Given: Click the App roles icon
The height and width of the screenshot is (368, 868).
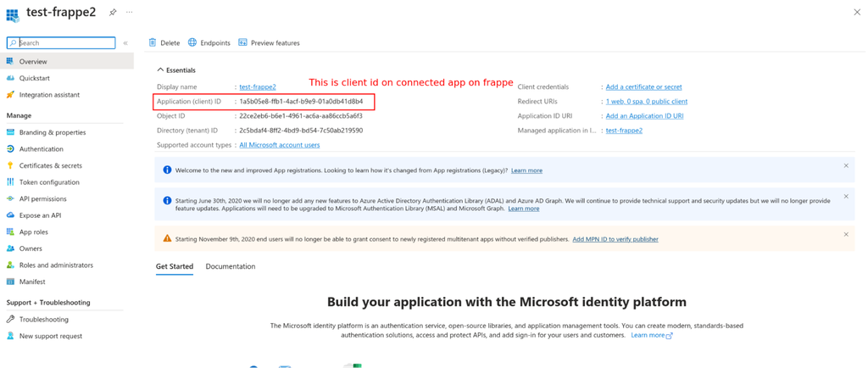Looking at the screenshot, I should 10,231.
